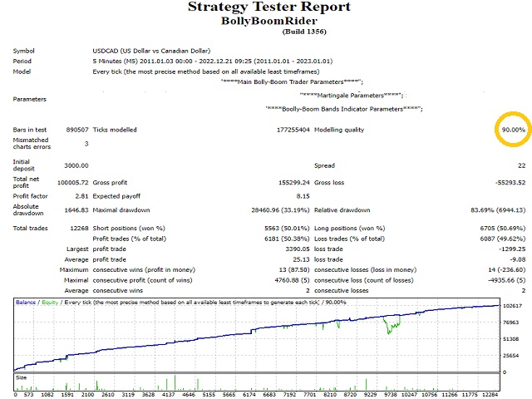Click the Parameters row label
This screenshot has height=399, width=532.
pyautogui.click(x=30, y=99)
